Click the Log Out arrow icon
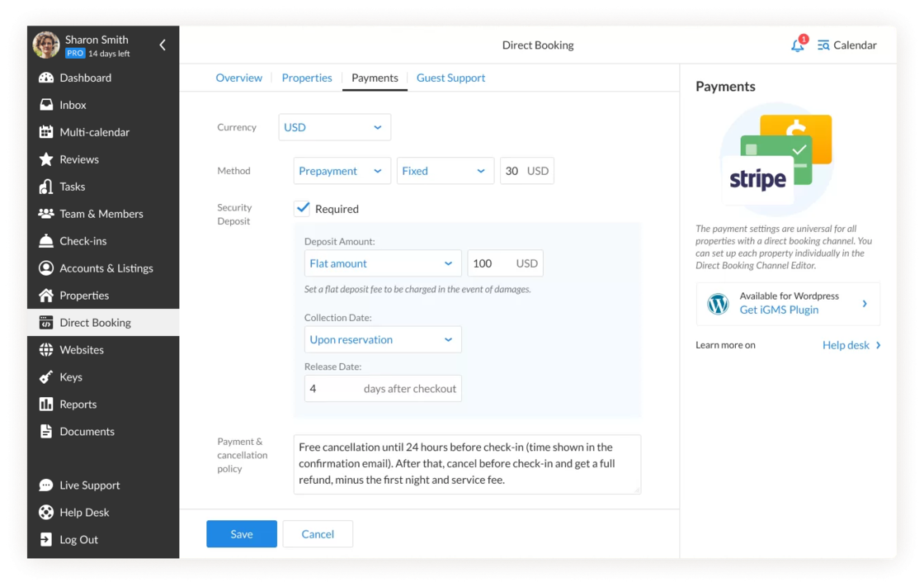The height and width of the screenshot is (587, 924). [46, 540]
